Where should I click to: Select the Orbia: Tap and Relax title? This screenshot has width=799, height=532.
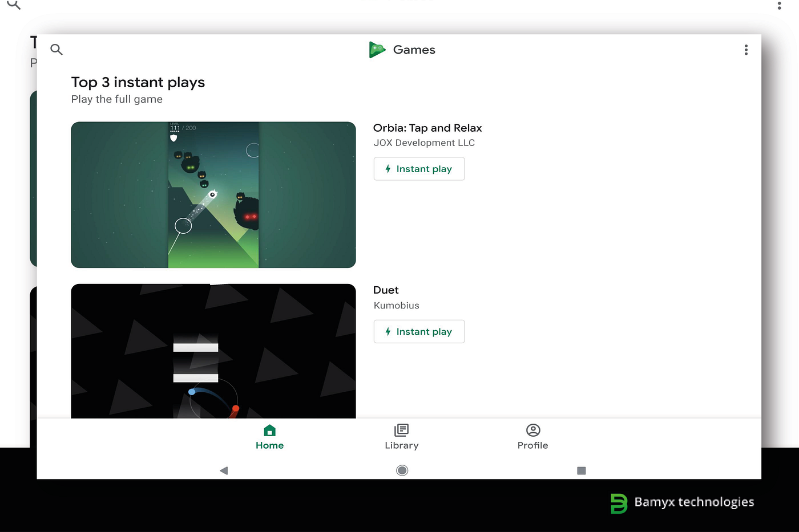[427, 128]
